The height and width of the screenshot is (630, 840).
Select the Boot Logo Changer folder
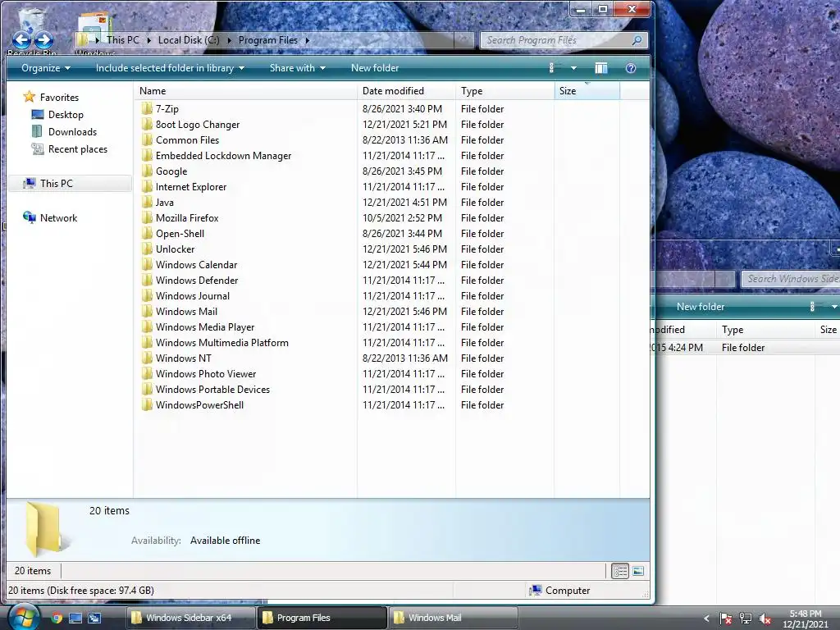[198, 125]
